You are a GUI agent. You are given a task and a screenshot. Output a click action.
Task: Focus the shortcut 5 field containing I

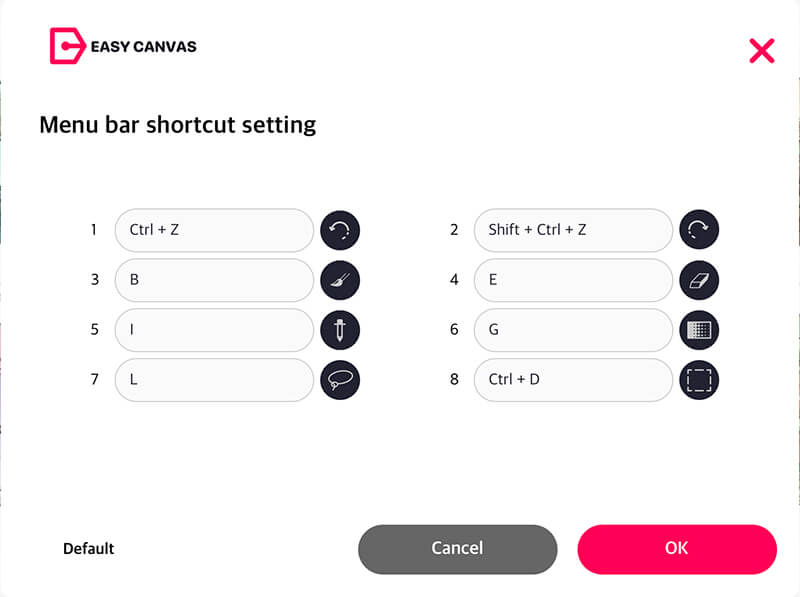coord(214,330)
